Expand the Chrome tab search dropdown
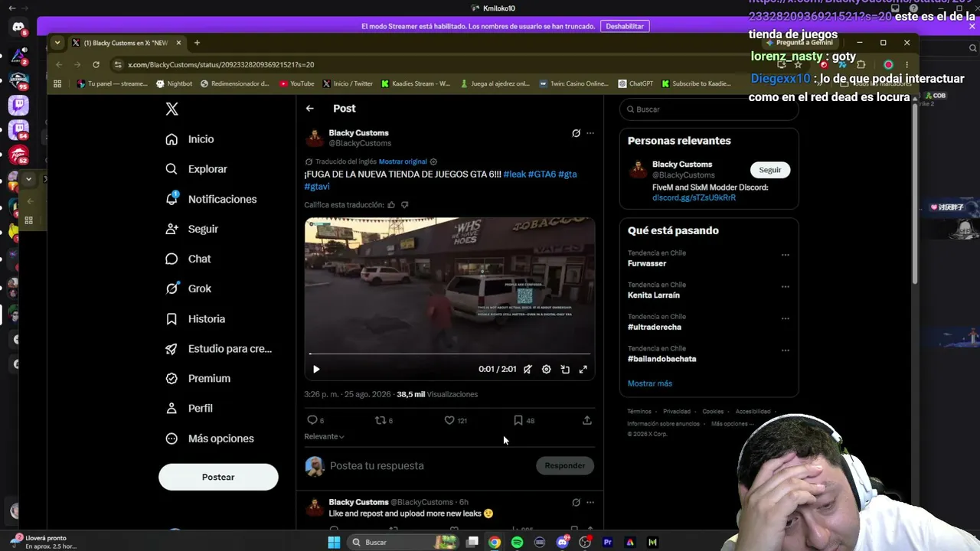 pos(57,43)
